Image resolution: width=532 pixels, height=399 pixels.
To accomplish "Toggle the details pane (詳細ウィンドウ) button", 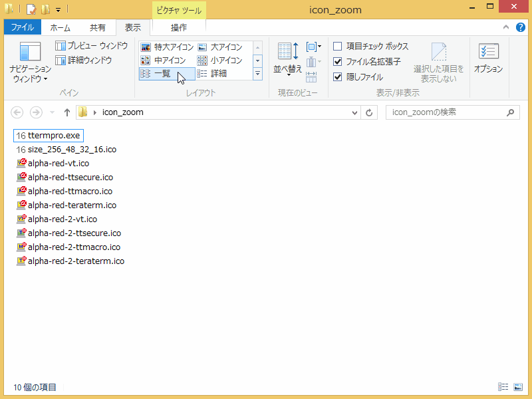I will [x=84, y=61].
